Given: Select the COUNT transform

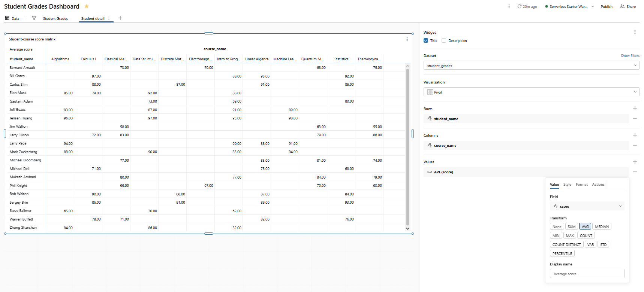Looking at the screenshot, I should tap(586, 235).
